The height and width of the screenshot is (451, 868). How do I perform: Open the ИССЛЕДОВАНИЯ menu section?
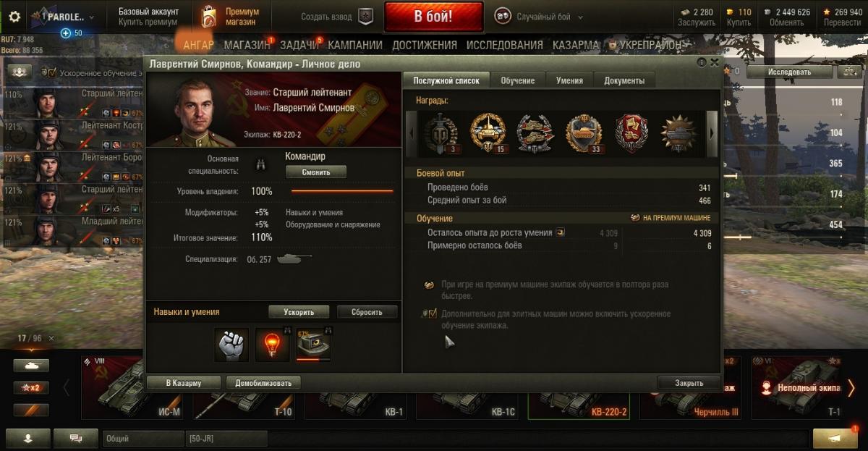pyautogui.click(x=504, y=45)
